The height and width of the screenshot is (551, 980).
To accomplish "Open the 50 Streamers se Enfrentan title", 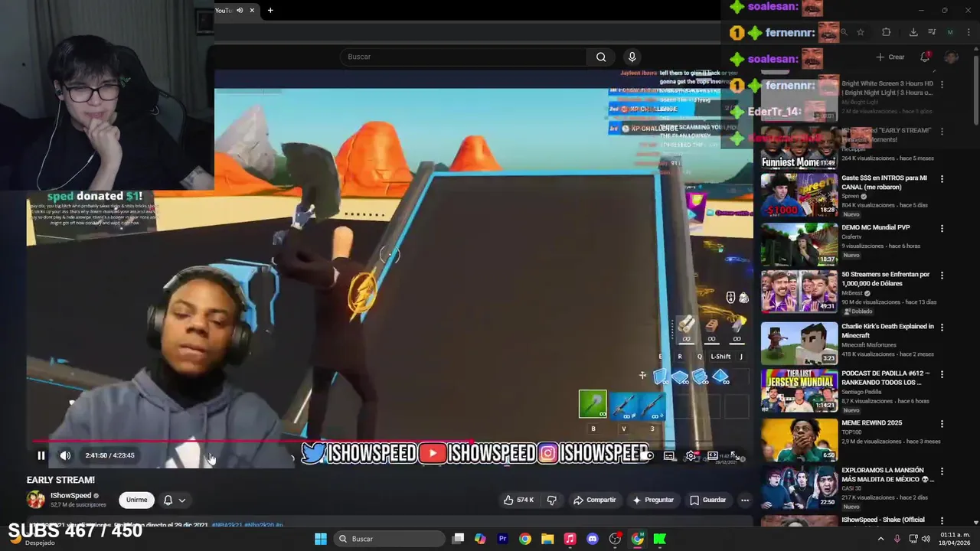I will [x=885, y=279].
